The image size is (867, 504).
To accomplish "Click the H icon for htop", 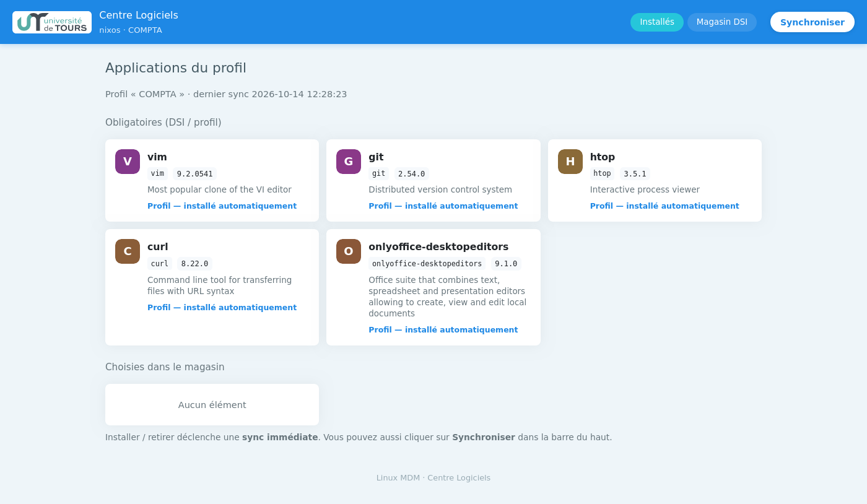I will pos(570,162).
